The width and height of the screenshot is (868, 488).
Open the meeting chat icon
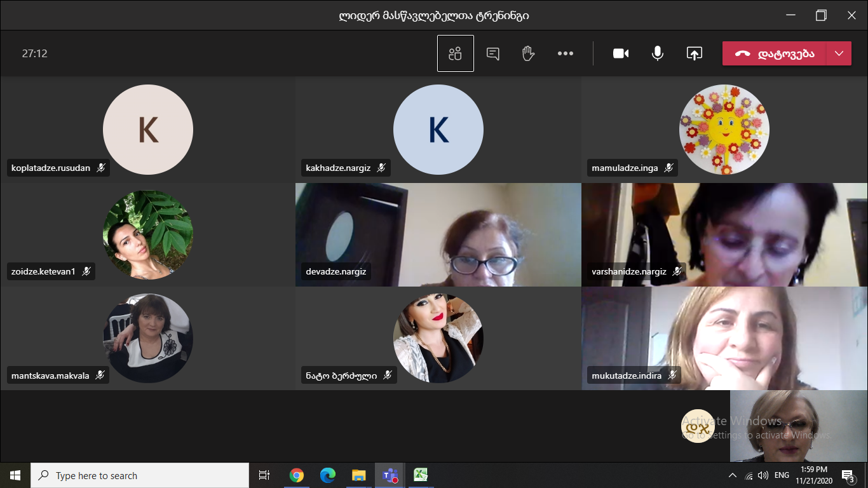(492, 54)
